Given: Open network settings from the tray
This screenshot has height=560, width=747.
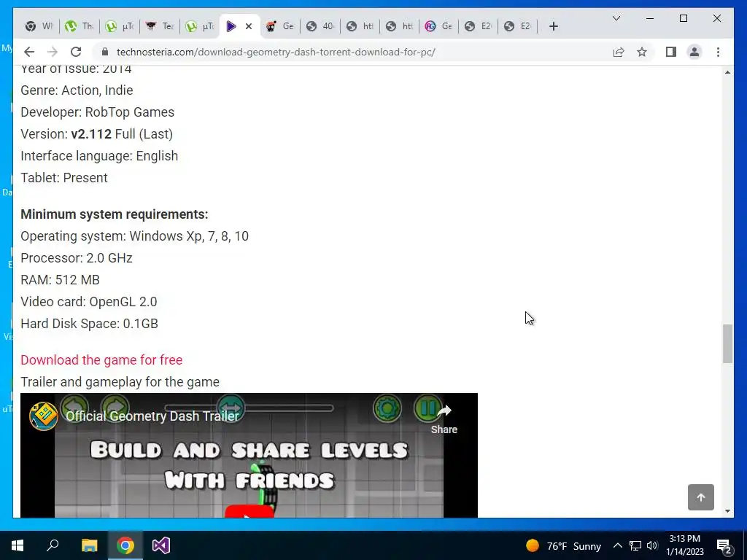Looking at the screenshot, I should (x=635, y=545).
